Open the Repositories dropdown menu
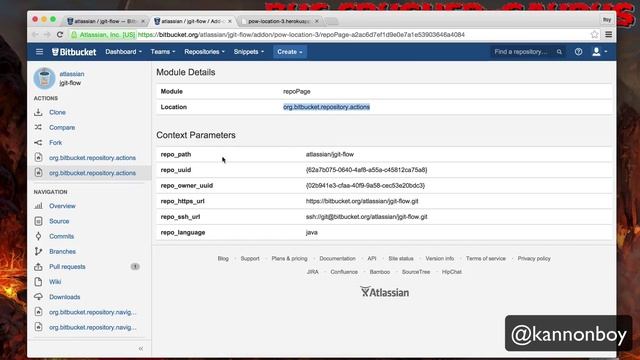This screenshot has width=640, height=360. 204,52
